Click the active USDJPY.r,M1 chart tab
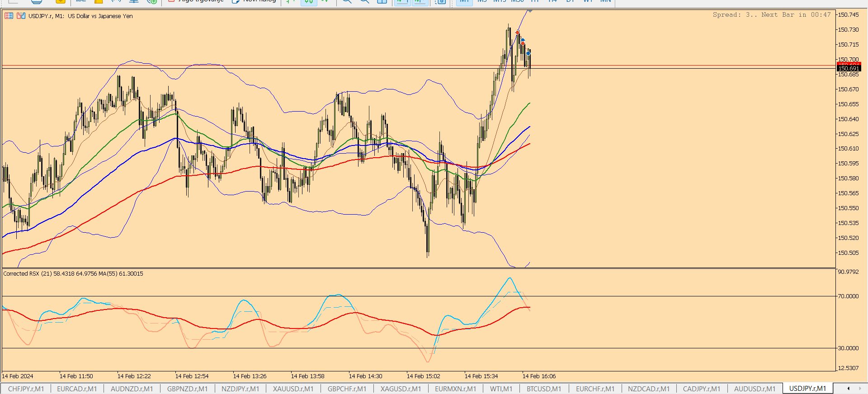Viewport: 868px width, 394px height. coord(808,389)
